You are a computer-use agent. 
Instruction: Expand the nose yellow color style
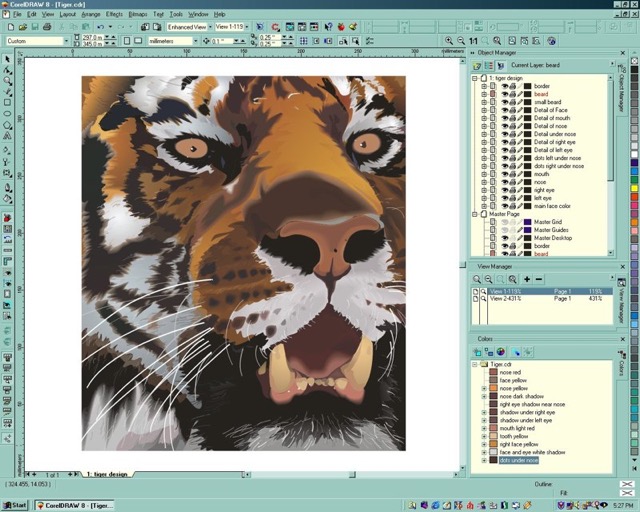484,388
